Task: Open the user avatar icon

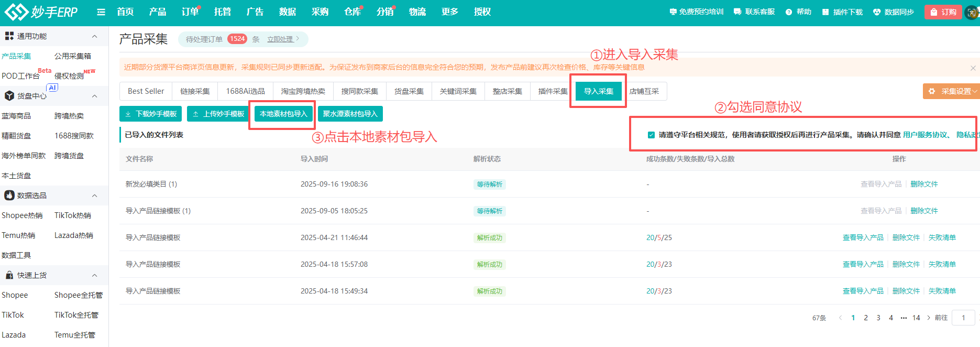Action: [973, 12]
